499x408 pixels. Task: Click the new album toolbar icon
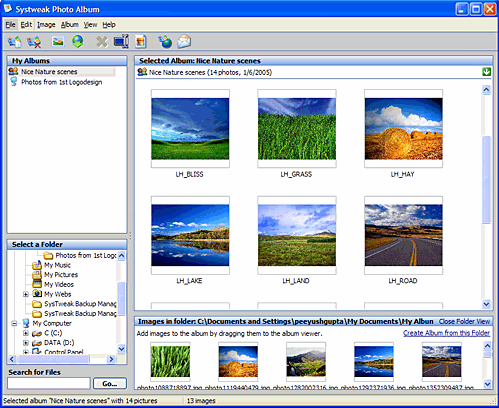click(14, 42)
